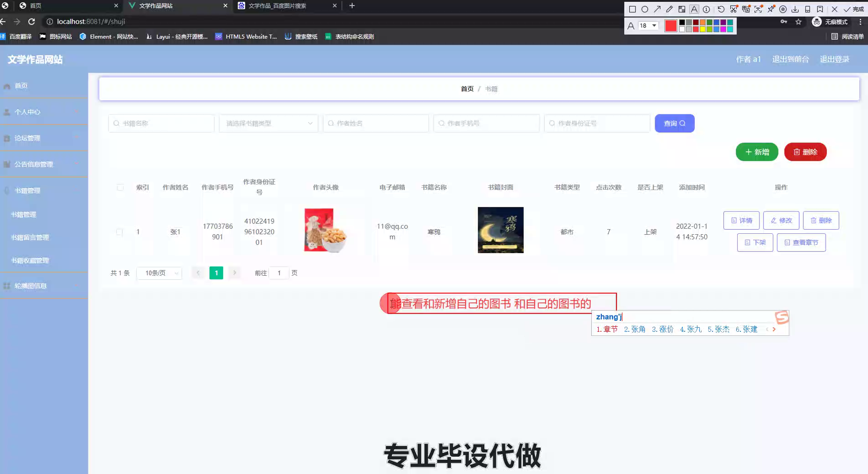Open a new browser tab with plus
Image resolution: width=868 pixels, height=474 pixels.
351,5
